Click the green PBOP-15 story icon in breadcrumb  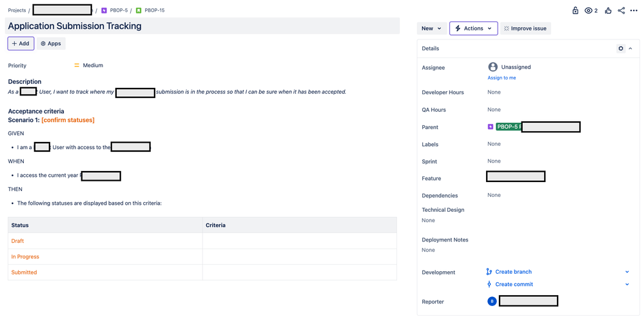[x=139, y=10]
